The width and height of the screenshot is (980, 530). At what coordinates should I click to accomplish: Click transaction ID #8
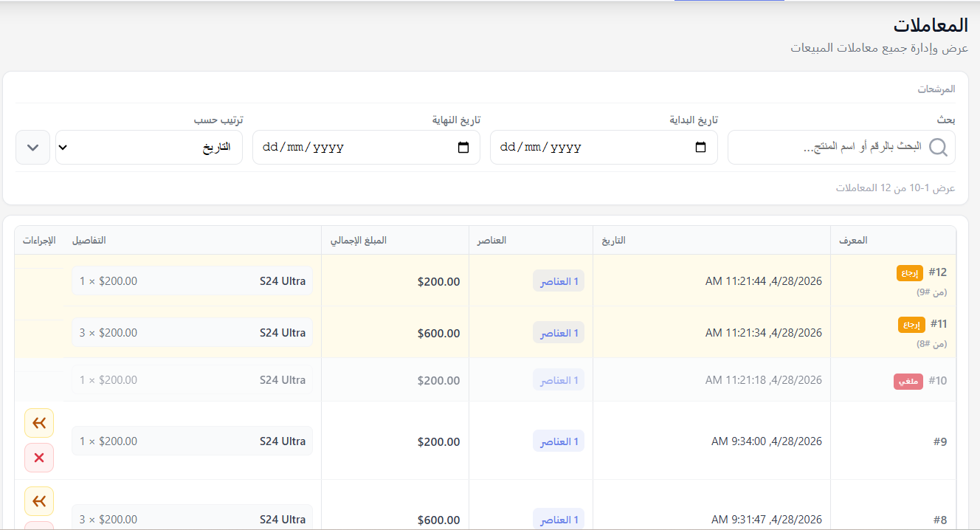point(940,520)
